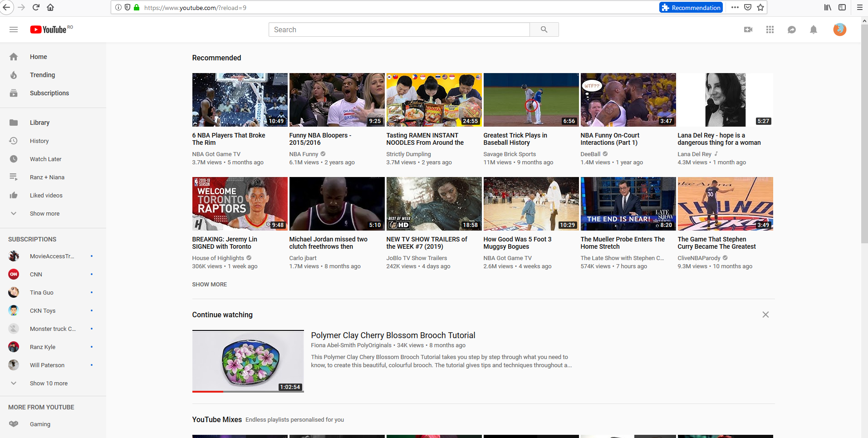Expand Show 10 more subscriptions

pyautogui.click(x=49, y=383)
